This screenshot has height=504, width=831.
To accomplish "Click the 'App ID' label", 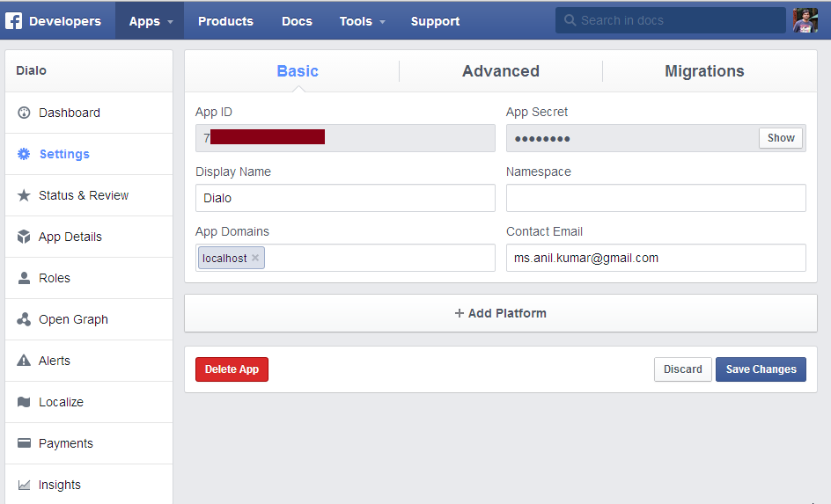I will [x=214, y=113].
